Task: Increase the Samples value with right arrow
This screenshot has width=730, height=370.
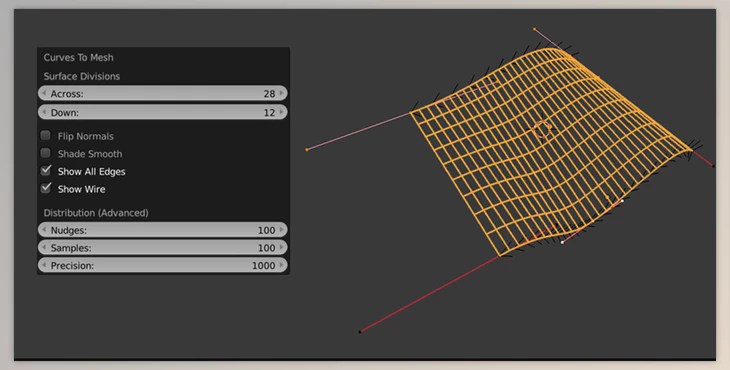Action: coord(281,248)
